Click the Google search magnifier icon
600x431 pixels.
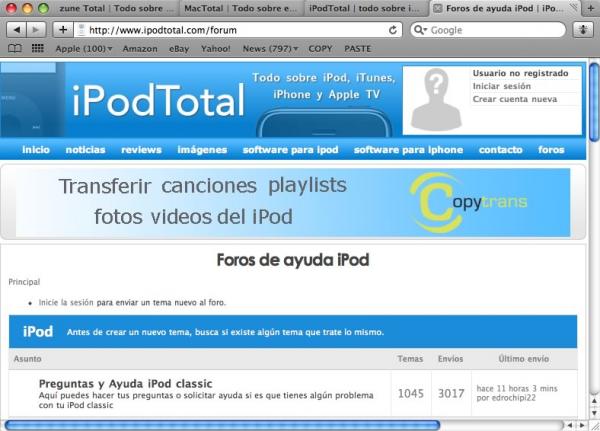point(420,30)
